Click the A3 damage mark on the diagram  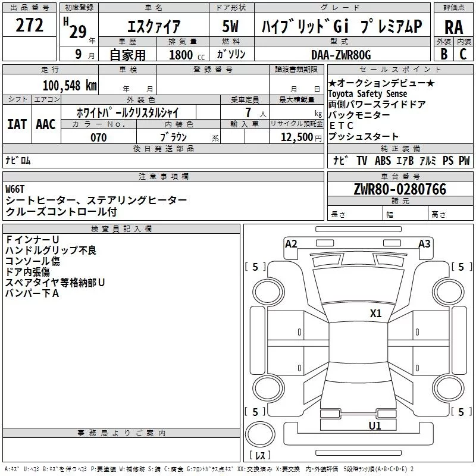[x=424, y=243]
